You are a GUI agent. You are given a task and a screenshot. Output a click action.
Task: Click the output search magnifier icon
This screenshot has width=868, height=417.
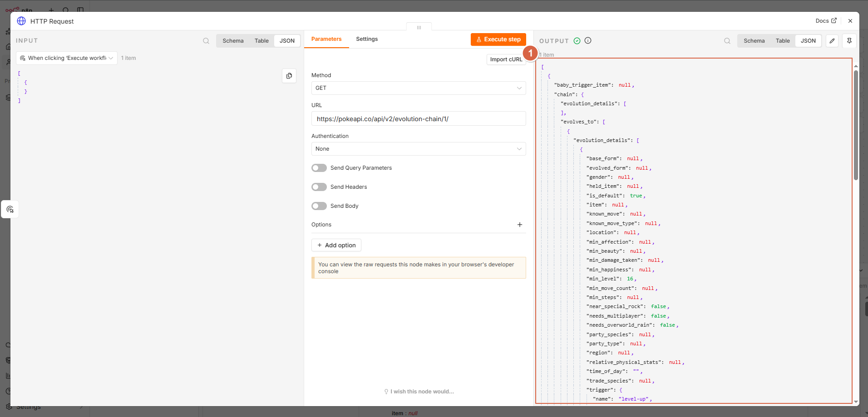click(x=727, y=41)
